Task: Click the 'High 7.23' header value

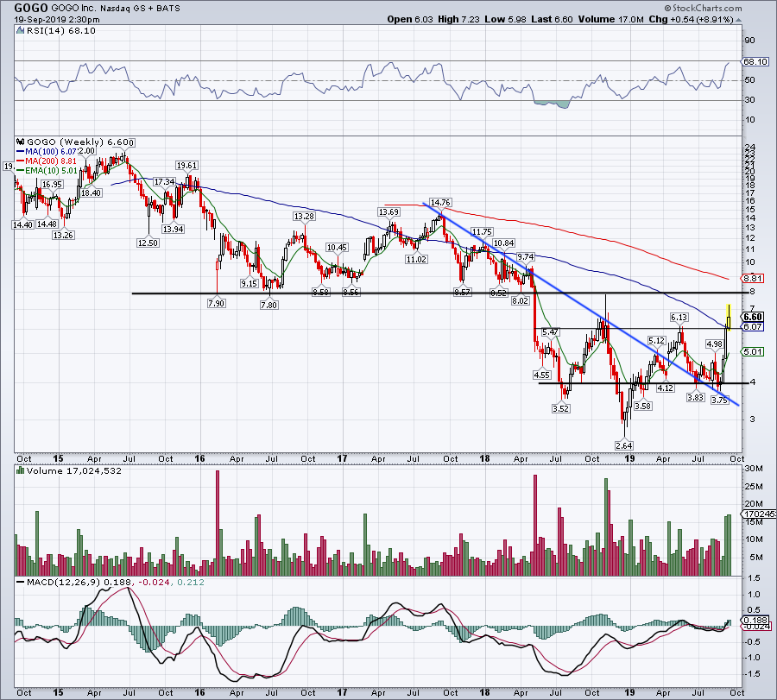Action: [459, 19]
